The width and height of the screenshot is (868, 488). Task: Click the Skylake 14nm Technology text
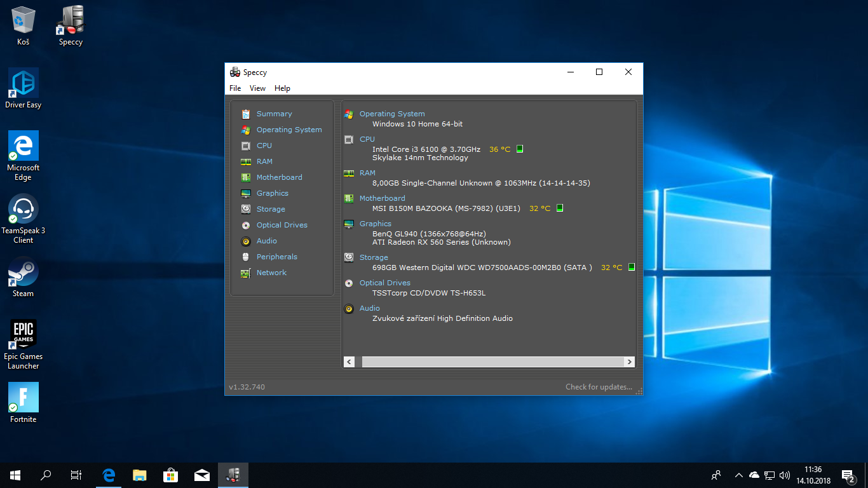(420, 158)
